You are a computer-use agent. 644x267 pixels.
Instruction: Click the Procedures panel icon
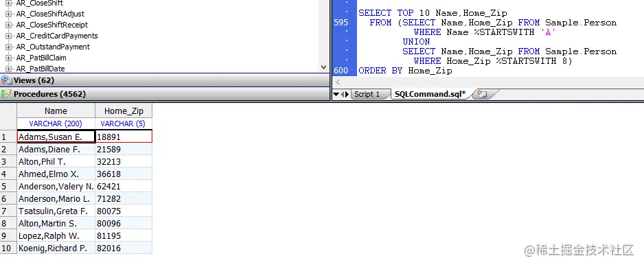point(7,94)
